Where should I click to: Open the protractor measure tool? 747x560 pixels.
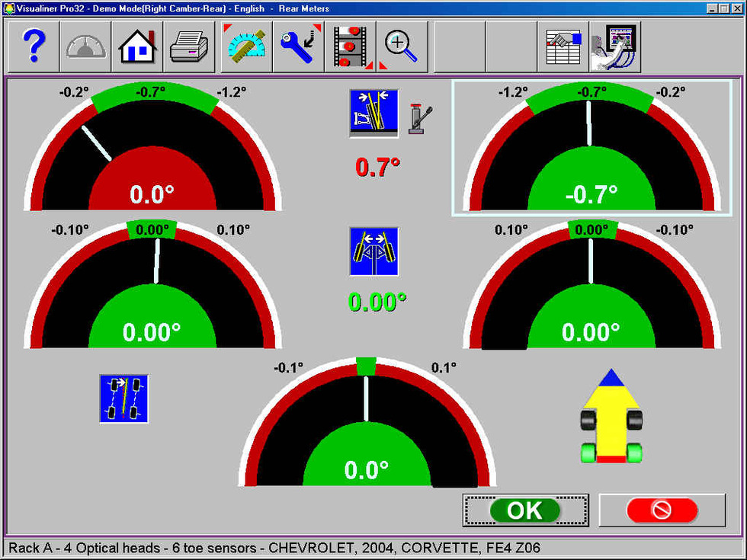point(247,47)
